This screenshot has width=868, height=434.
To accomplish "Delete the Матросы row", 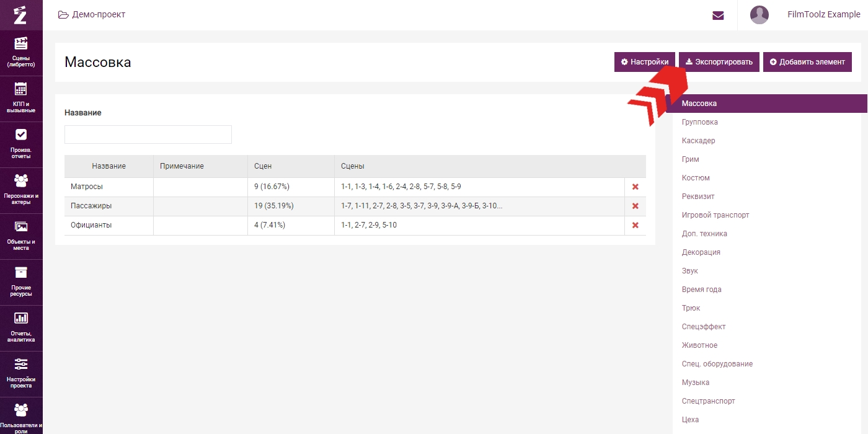I will click(x=635, y=187).
